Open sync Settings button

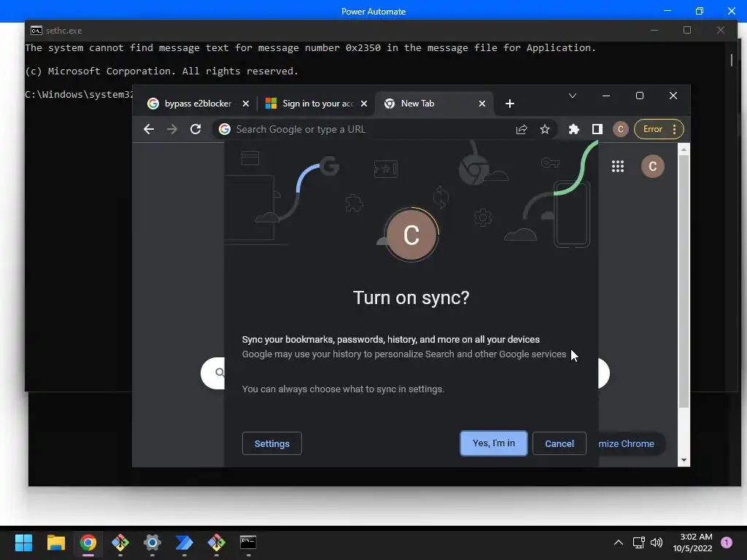tap(272, 443)
